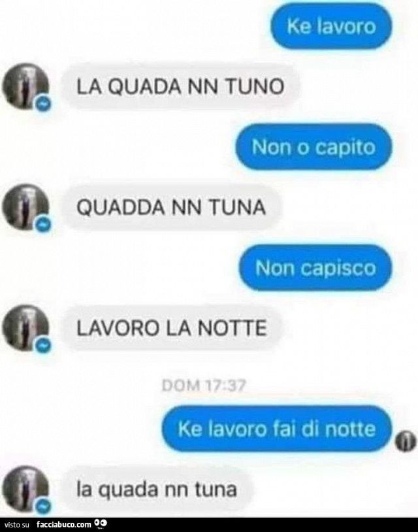Click the avatar beside "LAVORO LA NOTTE"
The height and width of the screenshot is (532, 418).
25,327
